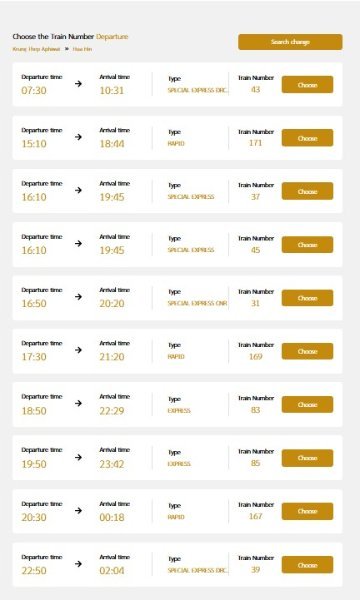The image size is (360, 600).
Task: Click the Krung Thep Aphiwat origin link
Action: pyautogui.click(x=36, y=49)
